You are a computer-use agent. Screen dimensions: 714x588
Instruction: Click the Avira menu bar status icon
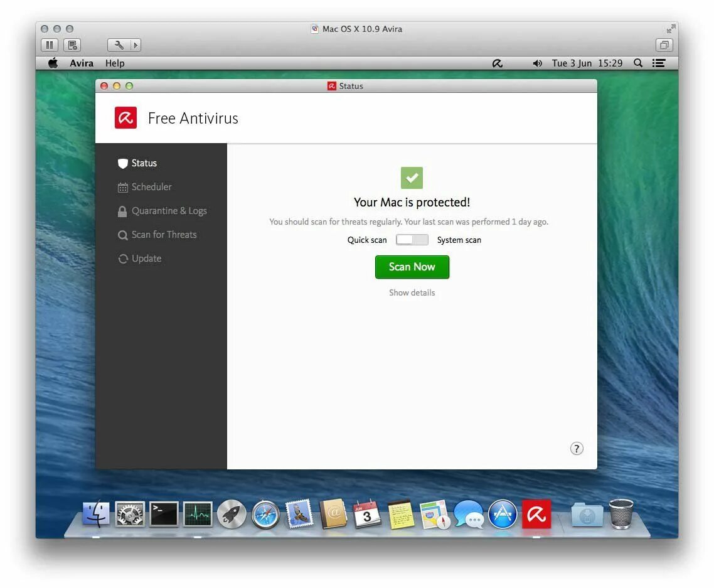tap(498, 63)
